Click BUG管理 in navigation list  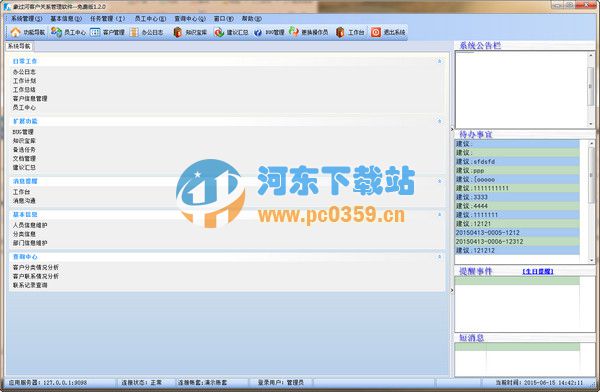[23, 132]
